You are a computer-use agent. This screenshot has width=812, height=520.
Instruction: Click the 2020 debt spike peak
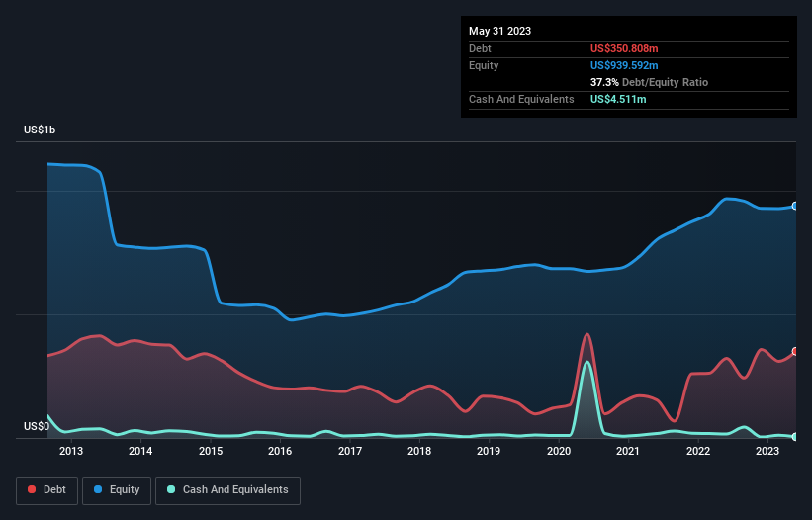click(x=586, y=334)
